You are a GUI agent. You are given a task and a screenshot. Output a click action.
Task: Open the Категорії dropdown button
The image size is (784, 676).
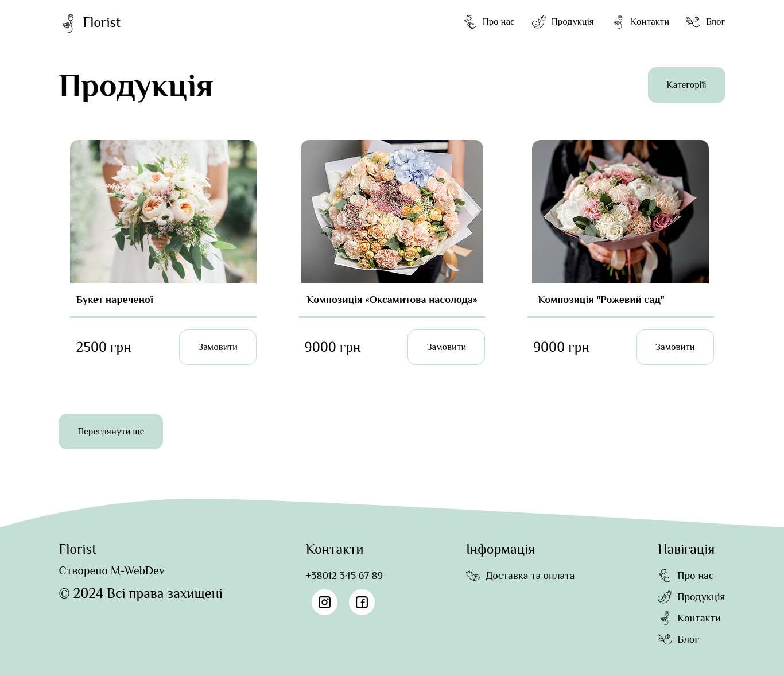tap(686, 85)
